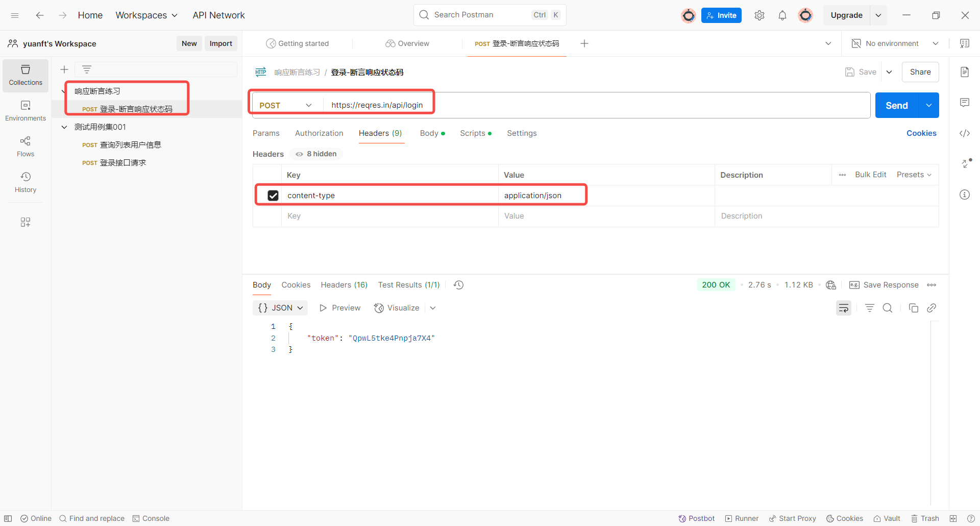Viewport: 980px width, 526px height.
Task: Open the Flows sidebar panel
Action: pos(26,147)
